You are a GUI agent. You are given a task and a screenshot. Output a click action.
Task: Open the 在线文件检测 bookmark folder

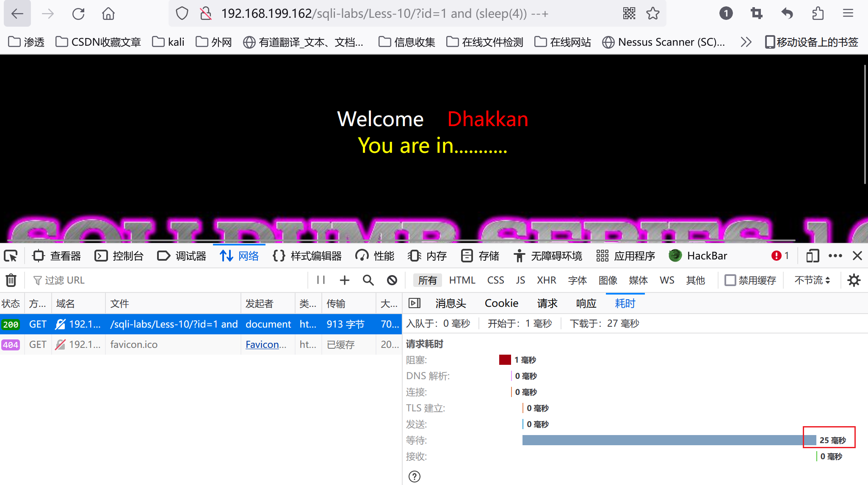click(x=485, y=42)
